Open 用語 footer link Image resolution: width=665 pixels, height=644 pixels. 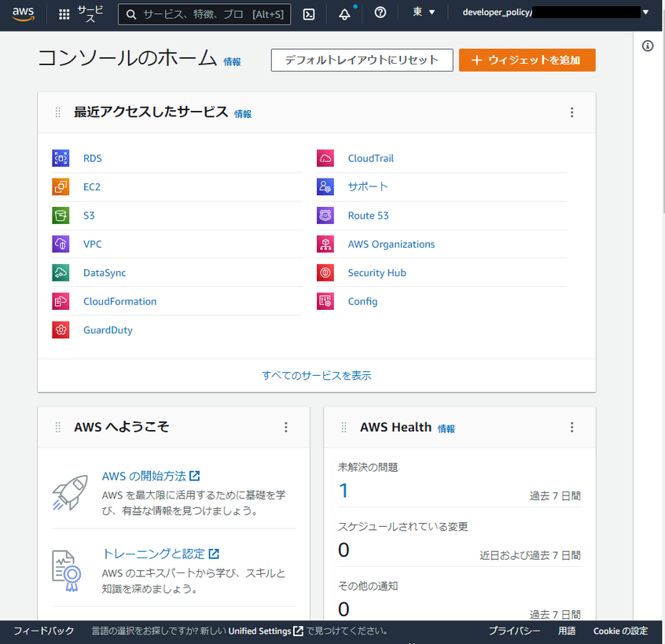point(567,631)
